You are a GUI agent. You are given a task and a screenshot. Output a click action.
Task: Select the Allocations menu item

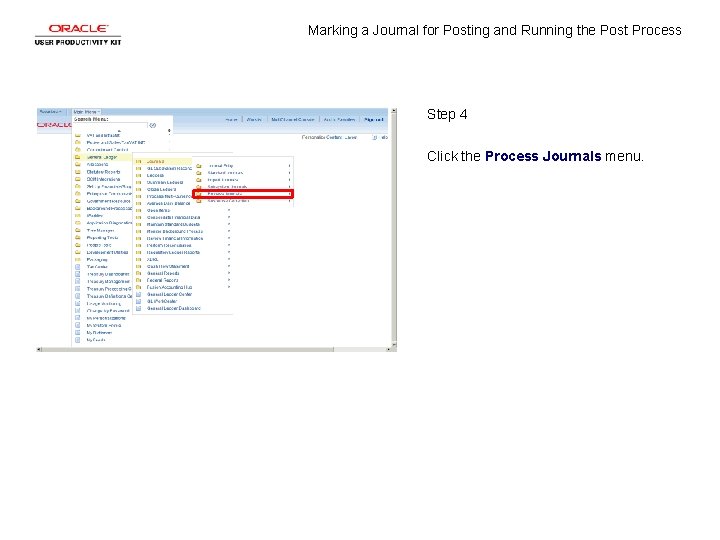click(97, 164)
